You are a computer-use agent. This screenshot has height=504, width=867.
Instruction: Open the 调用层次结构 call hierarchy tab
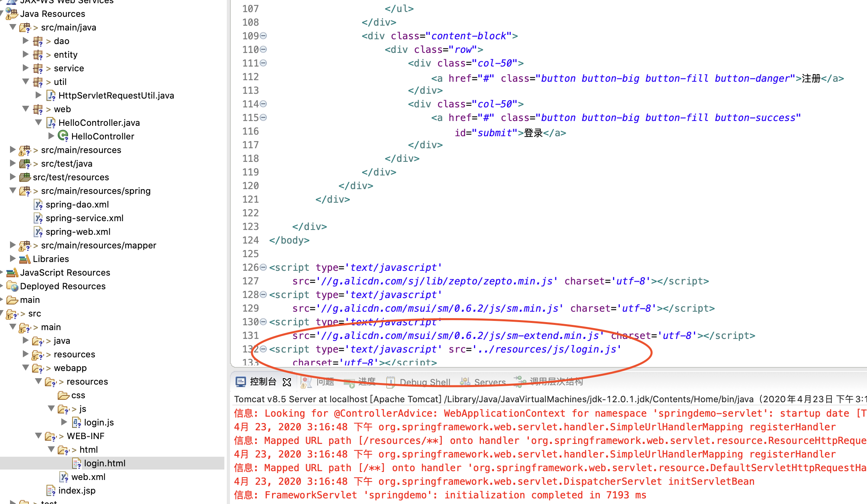[x=556, y=382]
